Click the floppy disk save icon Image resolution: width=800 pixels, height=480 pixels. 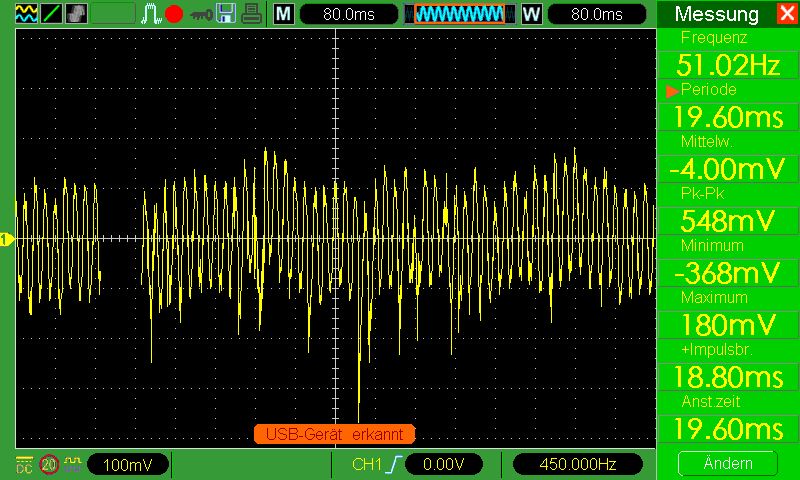point(226,14)
